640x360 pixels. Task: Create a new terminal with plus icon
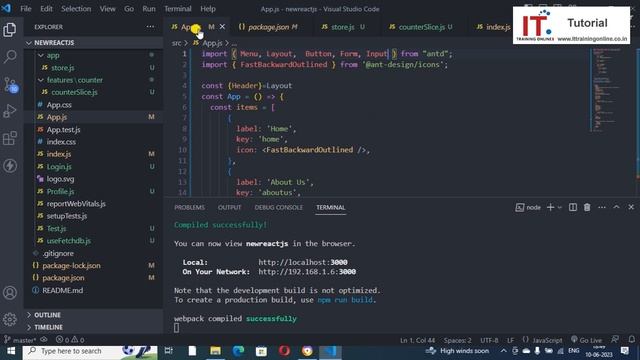(550, 207)
